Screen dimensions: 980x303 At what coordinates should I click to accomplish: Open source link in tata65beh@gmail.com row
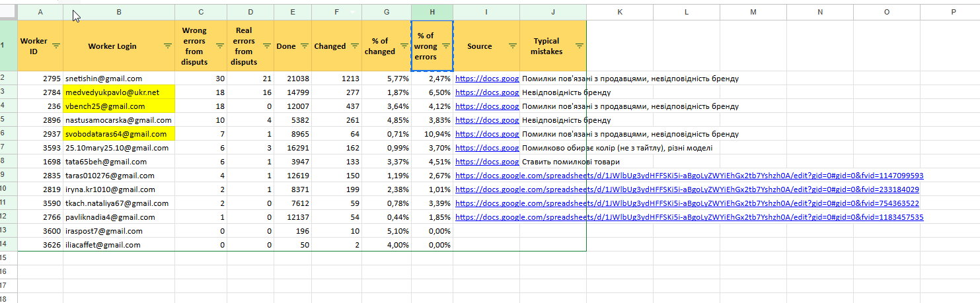487,162
